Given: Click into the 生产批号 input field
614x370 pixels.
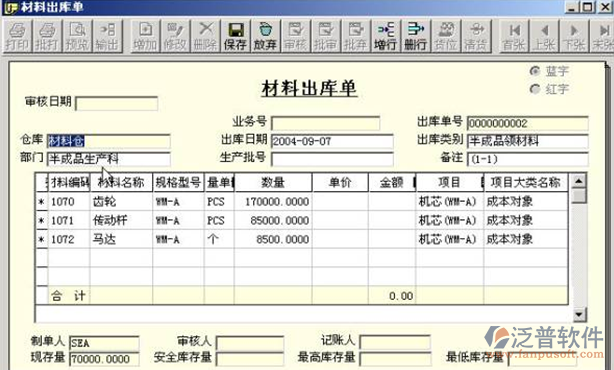Looking at the screenshot, I should coord(332,159).
